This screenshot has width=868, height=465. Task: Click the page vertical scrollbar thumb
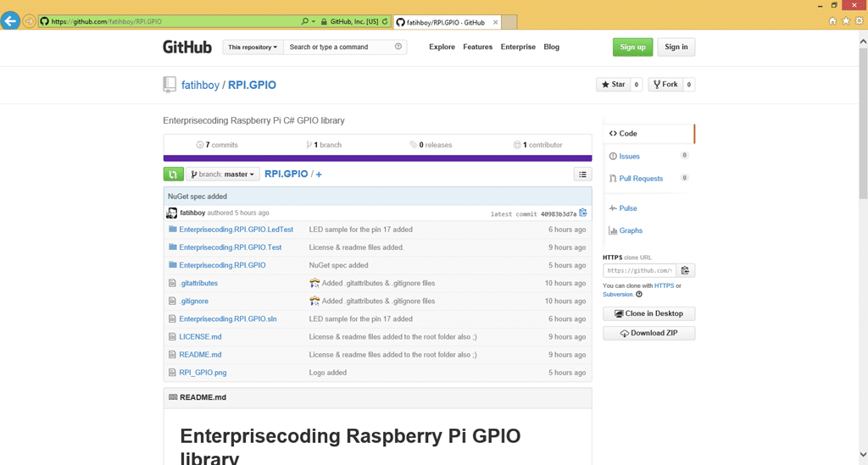pyautogui.click(x=863, y=124)
